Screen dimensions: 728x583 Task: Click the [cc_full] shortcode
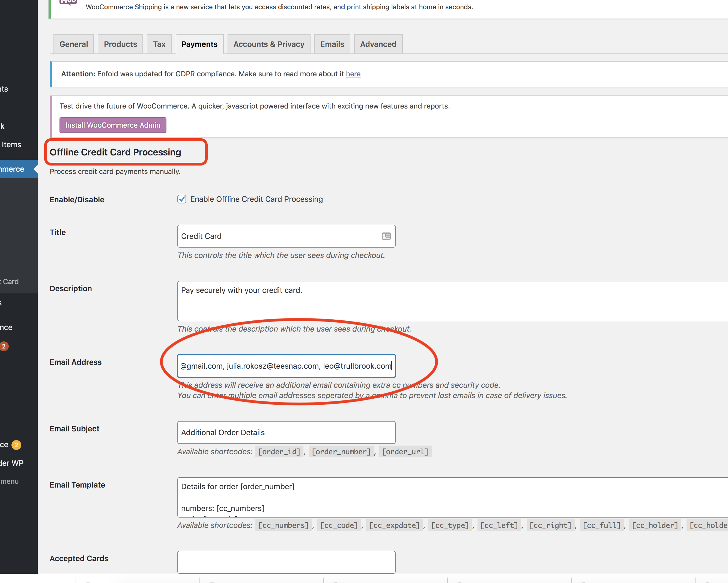tap(602, 525)
